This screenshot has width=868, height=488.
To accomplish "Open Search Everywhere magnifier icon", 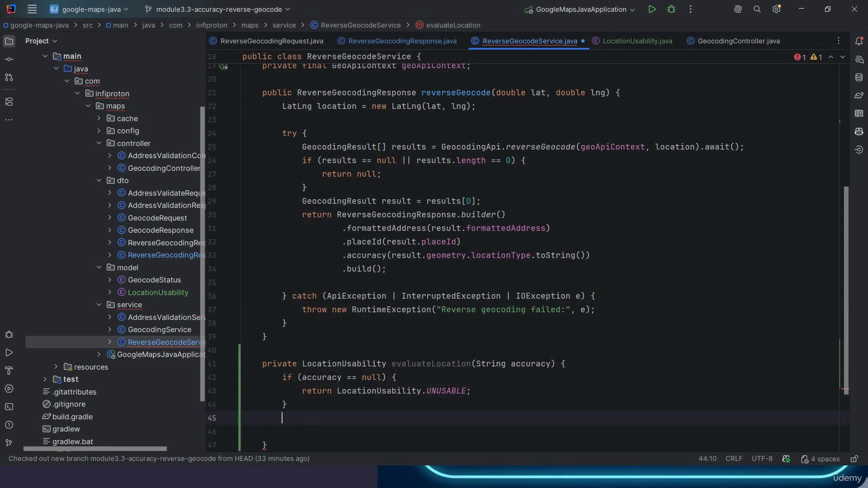I will pos(757,9).
